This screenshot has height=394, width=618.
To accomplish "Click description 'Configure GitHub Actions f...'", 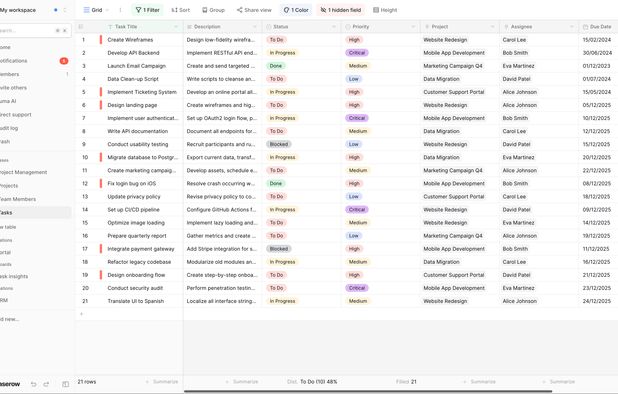I will coord(221,210).
